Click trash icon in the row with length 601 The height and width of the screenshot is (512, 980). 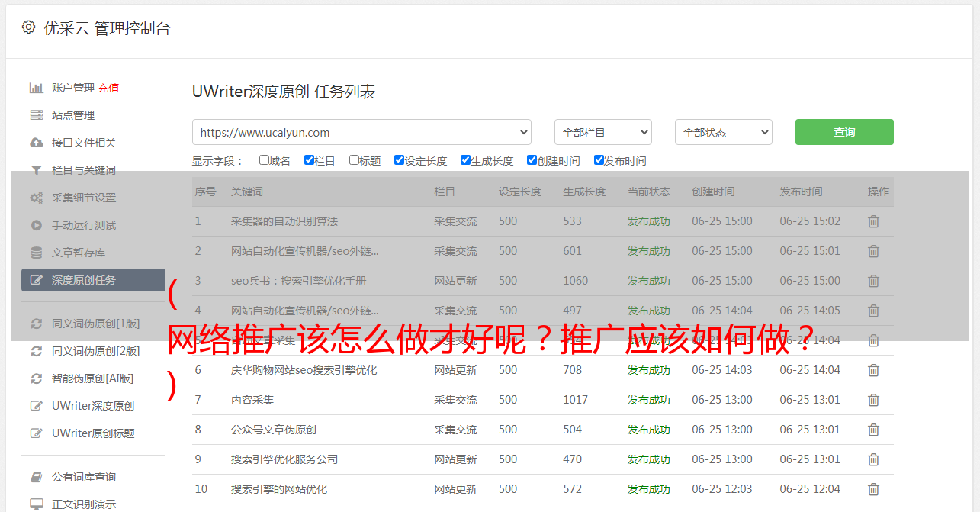point(873,251)
